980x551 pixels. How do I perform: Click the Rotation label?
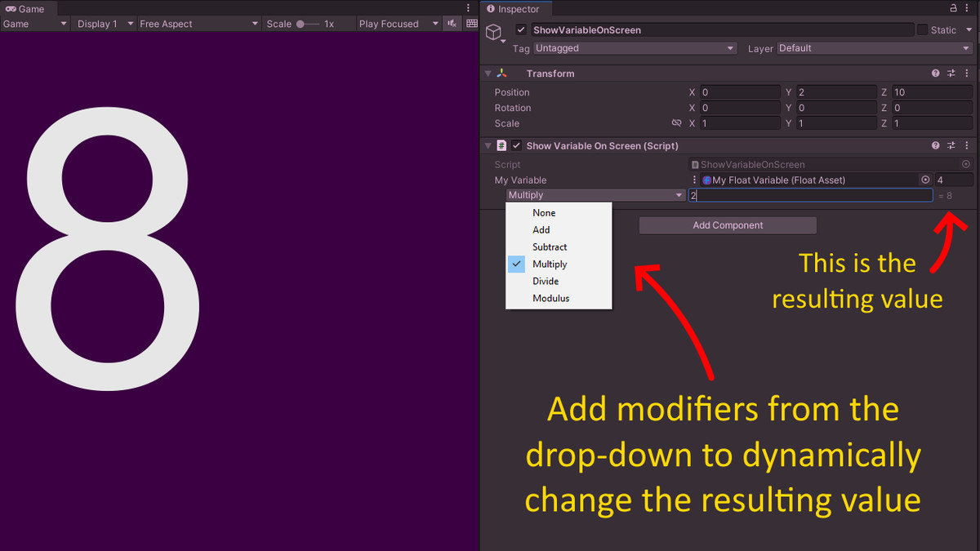click(x=513, y=108)
